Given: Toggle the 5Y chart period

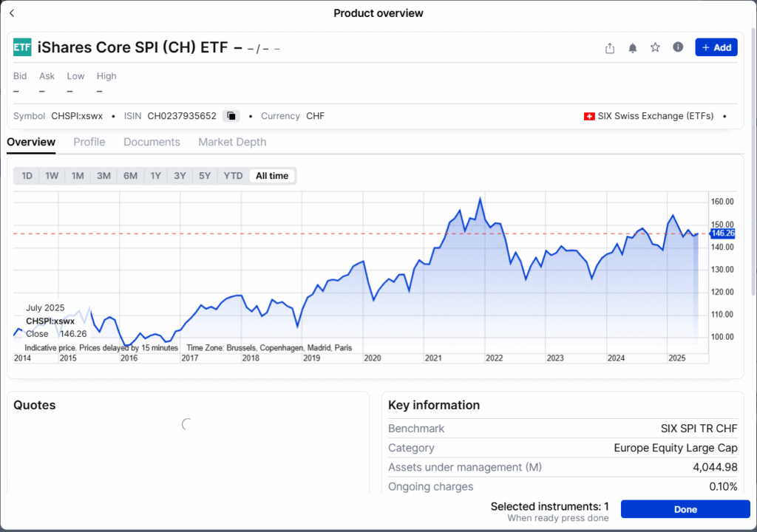Looking at the screenshot, I should point(205,176).
